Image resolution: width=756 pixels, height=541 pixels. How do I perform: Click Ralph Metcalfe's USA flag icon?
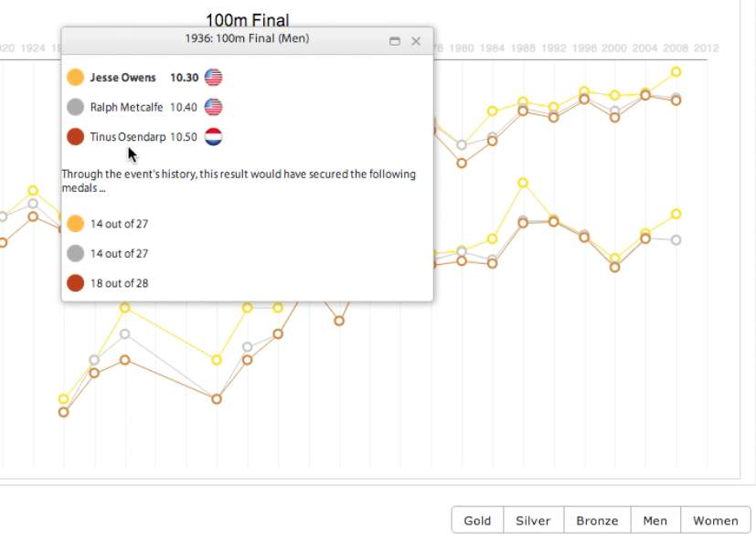(x=213, y=107)
